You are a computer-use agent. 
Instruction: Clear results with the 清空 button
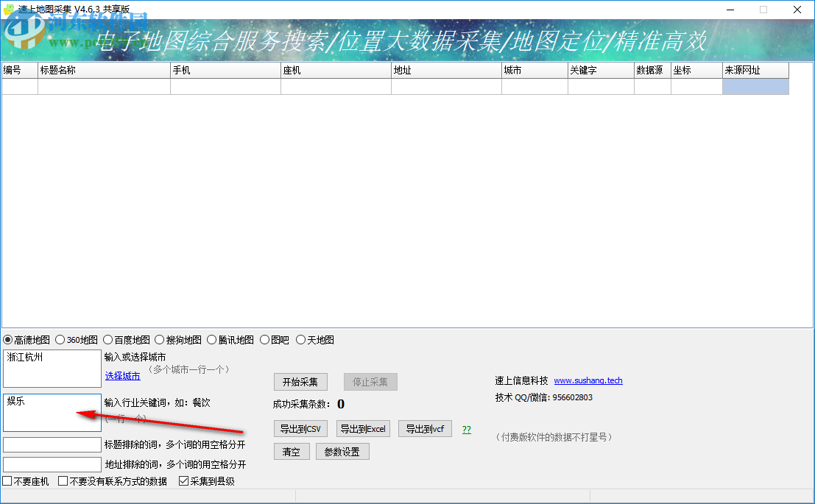pyautogui.click(x=291, y=452)
